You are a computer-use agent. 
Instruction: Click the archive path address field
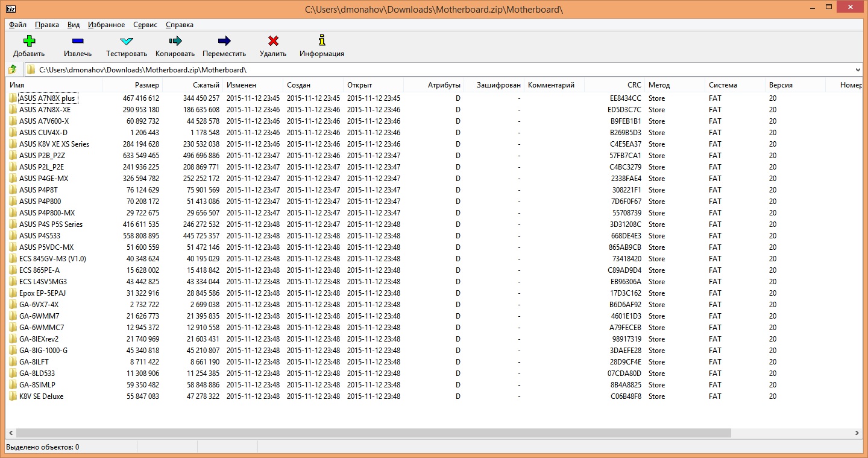[x=444, y=70]
